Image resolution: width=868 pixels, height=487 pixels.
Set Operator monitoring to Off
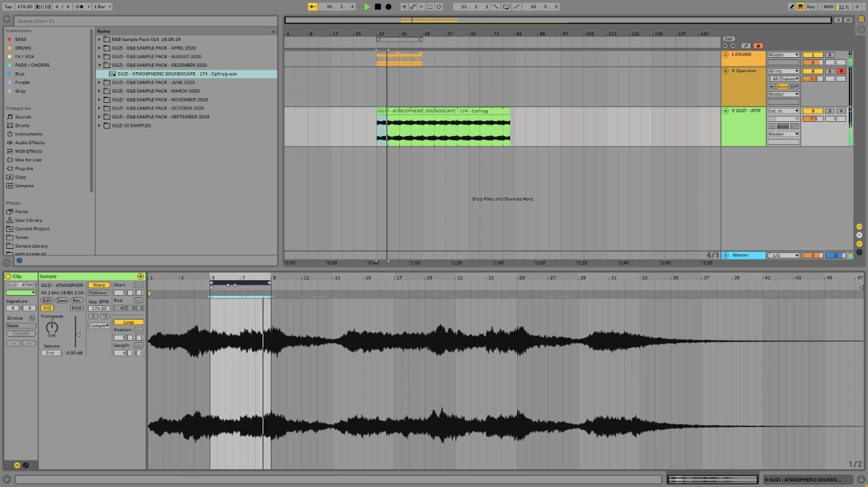(x=795, y=87)
